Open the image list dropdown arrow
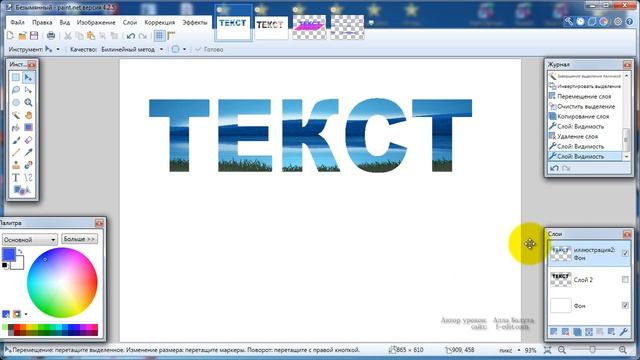 coord(371,23)
